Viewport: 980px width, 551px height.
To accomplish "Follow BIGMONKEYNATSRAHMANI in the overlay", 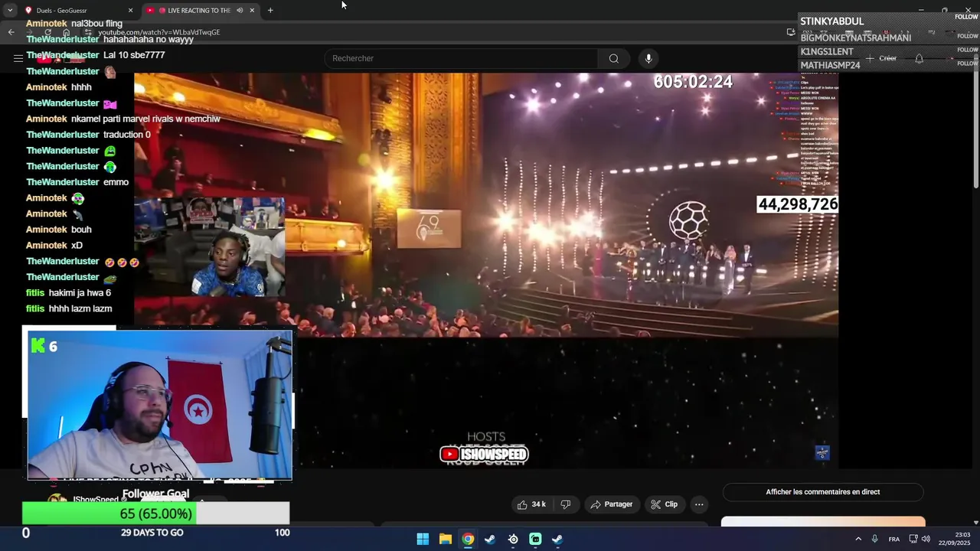I will pyautogui.click(x=968, y=35).
